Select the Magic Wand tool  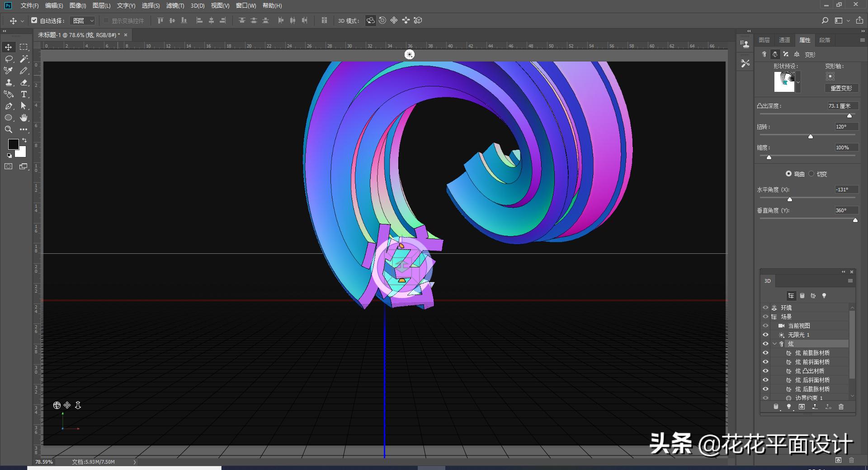coord(24,59)
